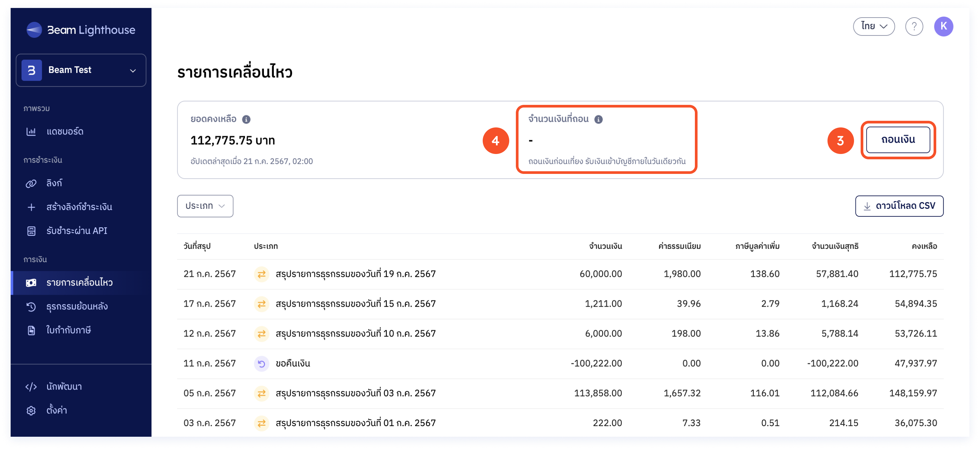Click the plus icon for สร้างลิงก์ชำระเงิน

point(31,207)
